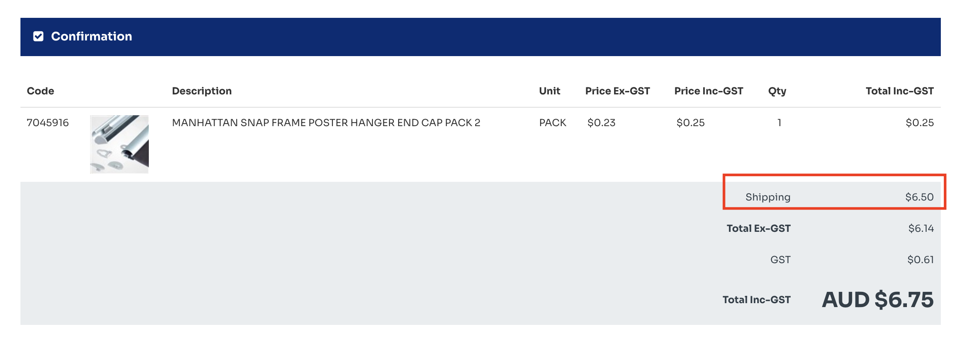The width and height of the screenshot is (980, 341).
Task: Select product code 7045916
Action: (48, 123)
